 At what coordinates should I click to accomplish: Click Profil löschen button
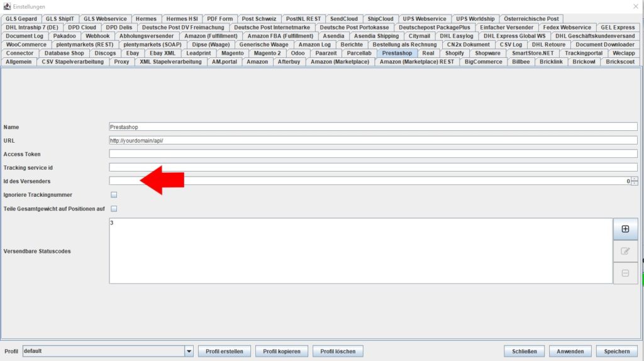click(338, 351)
